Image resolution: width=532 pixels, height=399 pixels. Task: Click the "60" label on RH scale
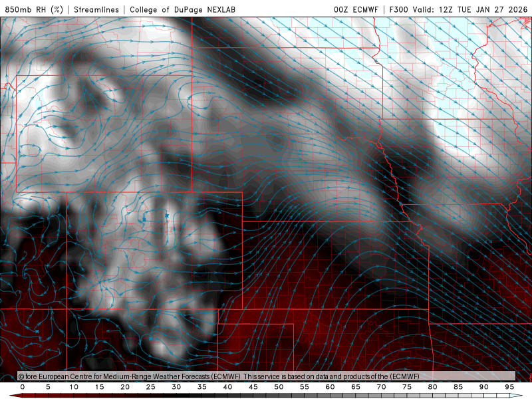(330, 387)
